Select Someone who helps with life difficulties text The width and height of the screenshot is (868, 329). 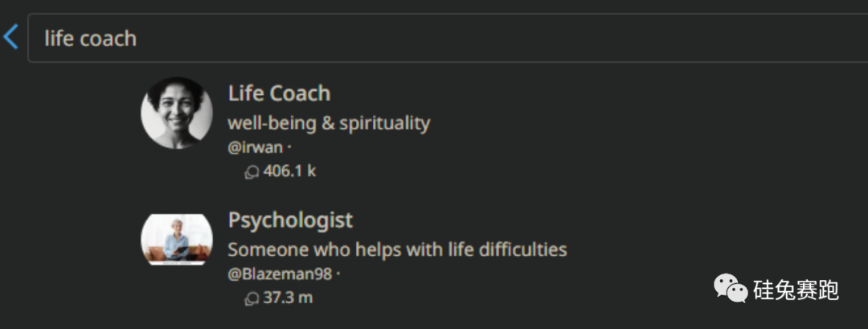click(398, 250)
